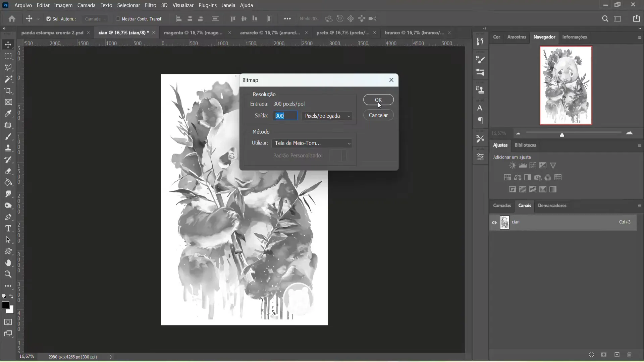
Task: Select the Eyedropper tool
Action: (x=8, y=114)
